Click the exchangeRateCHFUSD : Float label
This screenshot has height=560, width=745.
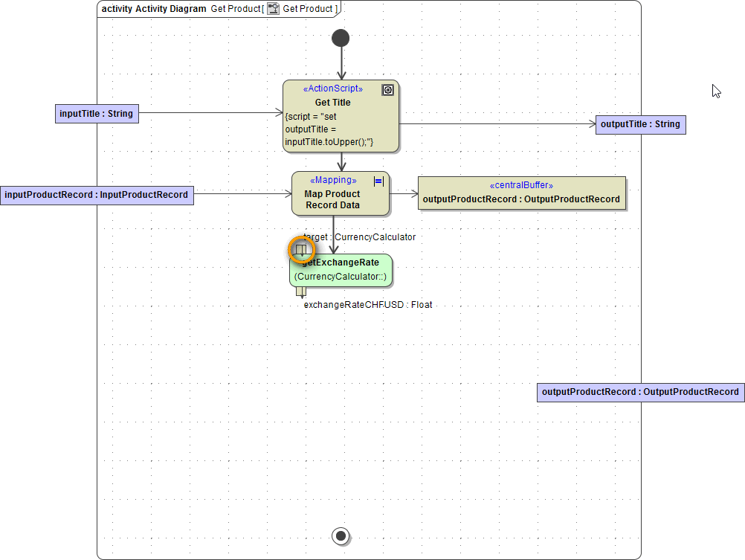(x=368, y=305)
